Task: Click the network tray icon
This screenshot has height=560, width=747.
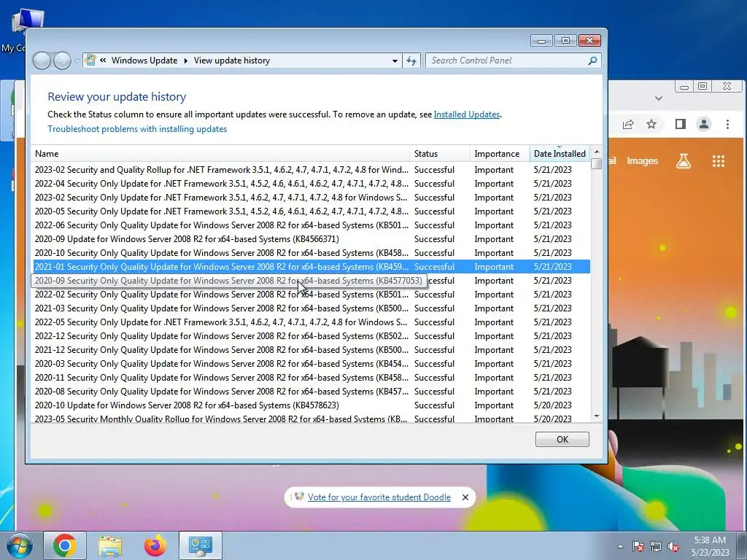Action: (656, 546)
